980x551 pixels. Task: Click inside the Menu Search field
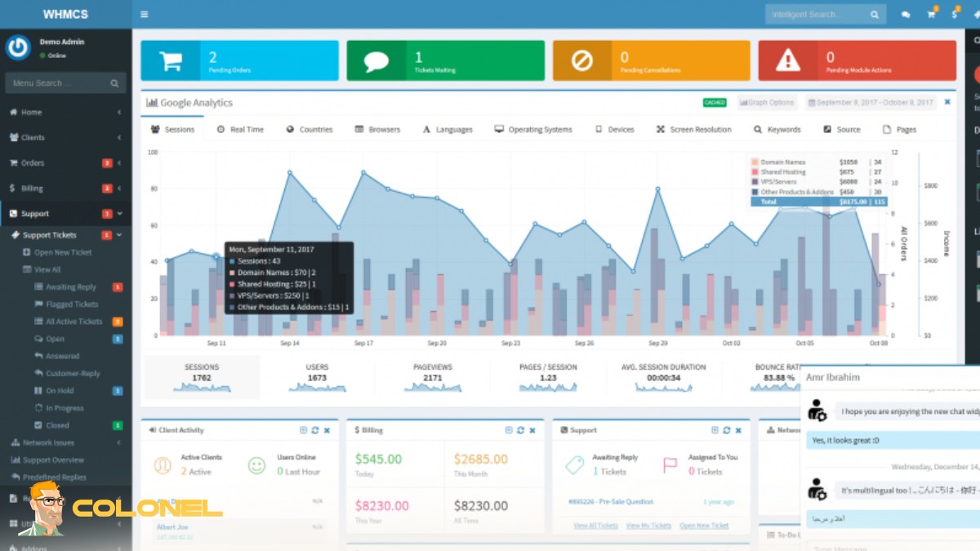(x=57, y=83)
